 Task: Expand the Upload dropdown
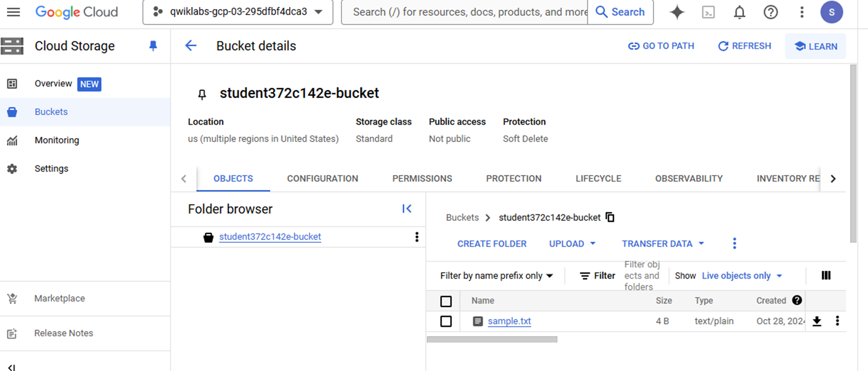click(572, 243)
